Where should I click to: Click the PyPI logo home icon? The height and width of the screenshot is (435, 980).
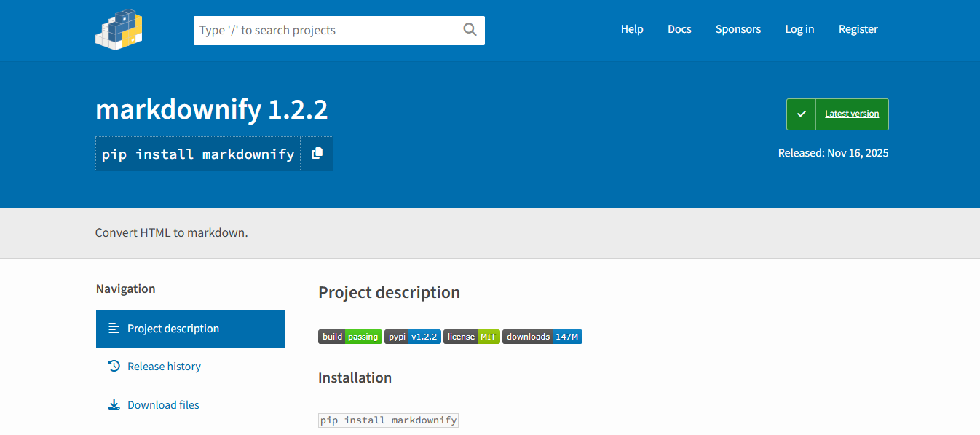pos(119,30)
